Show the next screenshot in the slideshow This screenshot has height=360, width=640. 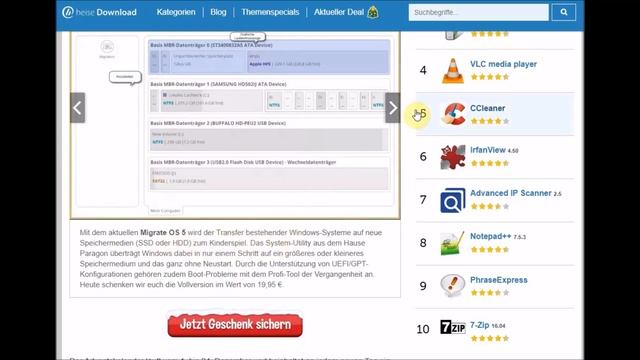point(392,108)
